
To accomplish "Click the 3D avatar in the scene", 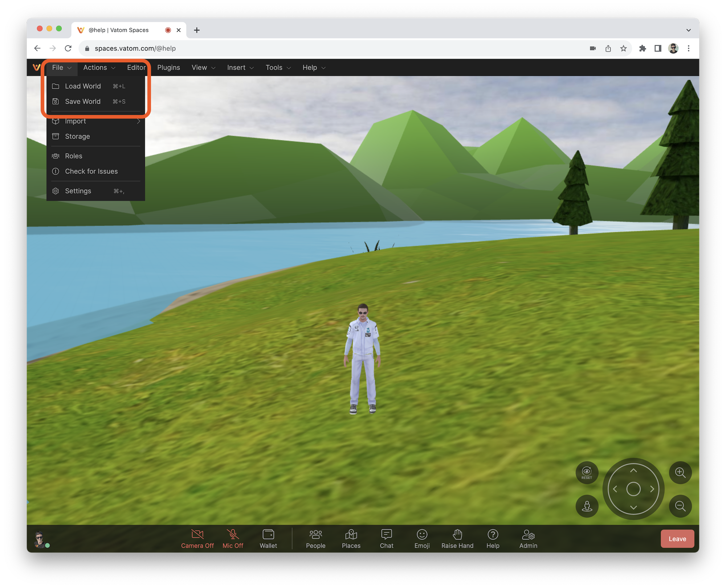I will tap(362, 358).
